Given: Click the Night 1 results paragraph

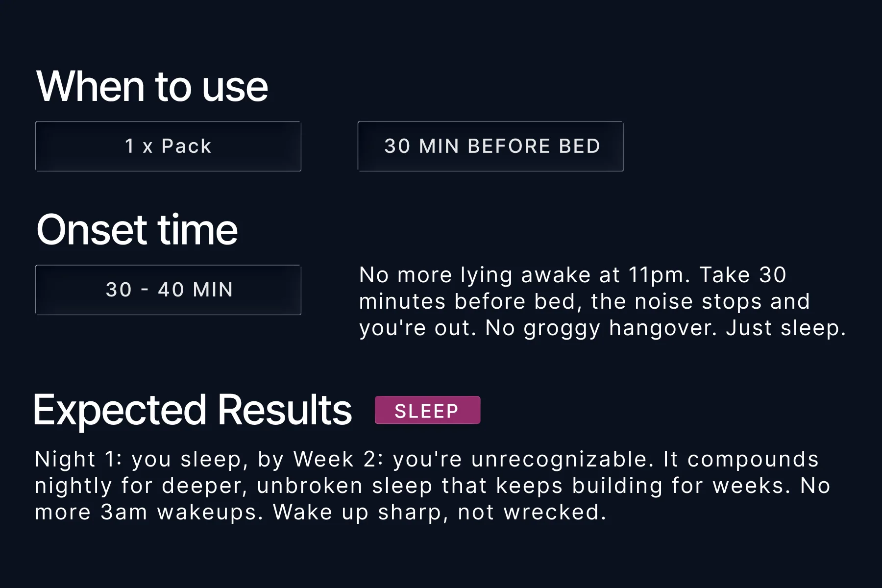Looking at the screenshot, I should tap(433, 486).
